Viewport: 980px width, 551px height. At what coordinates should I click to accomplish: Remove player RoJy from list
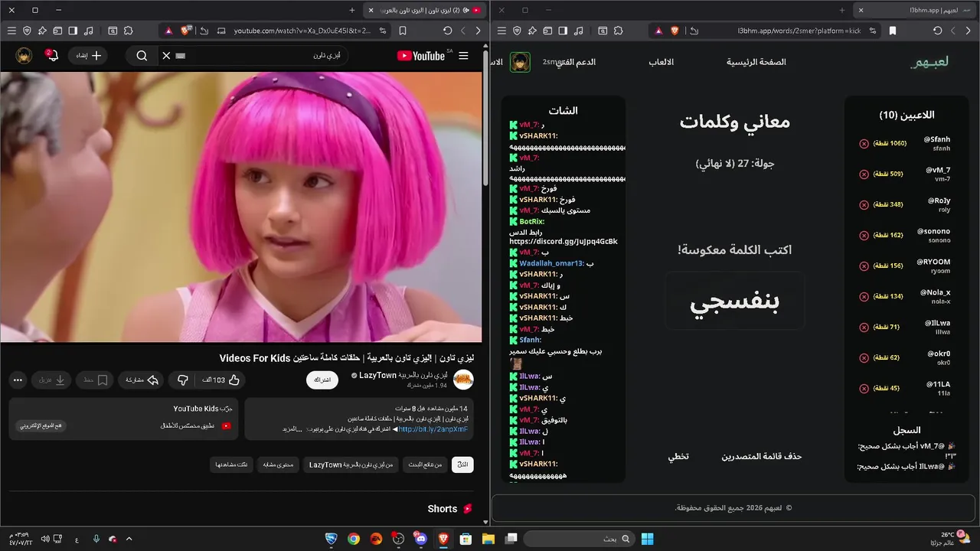864,204
